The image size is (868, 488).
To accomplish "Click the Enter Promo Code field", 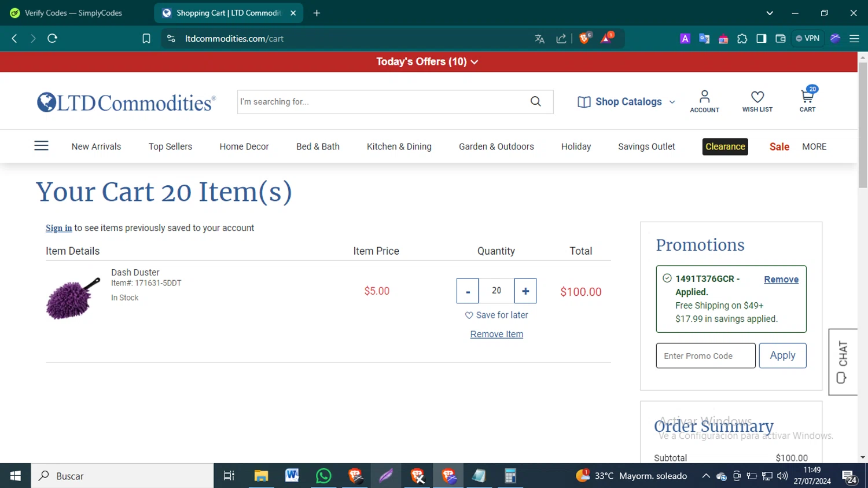I will click(705, 355).
